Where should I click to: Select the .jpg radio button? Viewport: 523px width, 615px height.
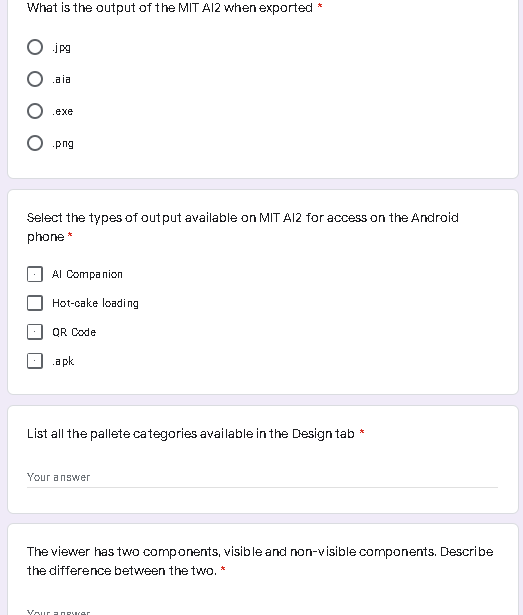coord(35,47)
